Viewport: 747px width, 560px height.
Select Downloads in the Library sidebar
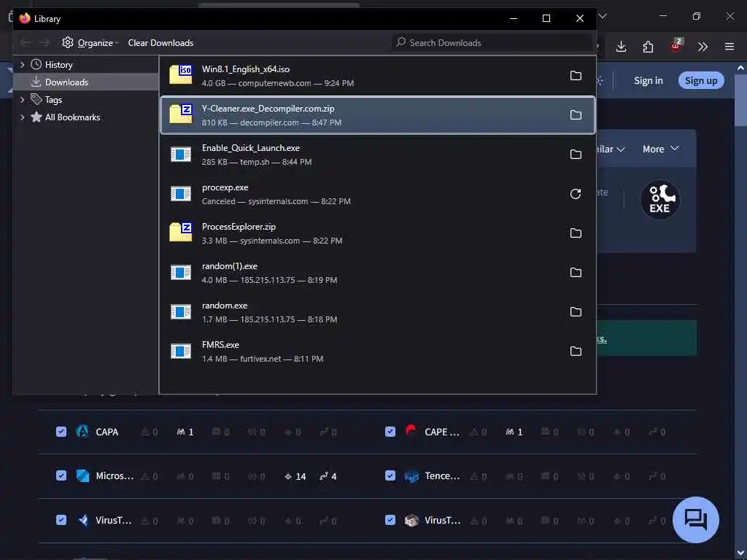86,82
